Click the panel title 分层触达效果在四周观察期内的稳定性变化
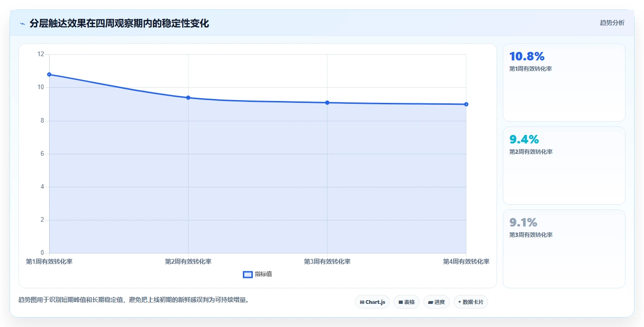 tap(119, 23)
